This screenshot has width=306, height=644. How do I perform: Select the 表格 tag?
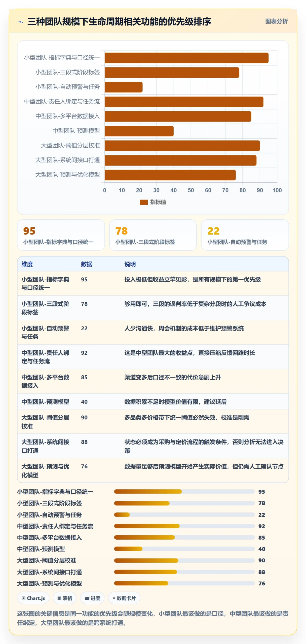[x=65, y=598]
